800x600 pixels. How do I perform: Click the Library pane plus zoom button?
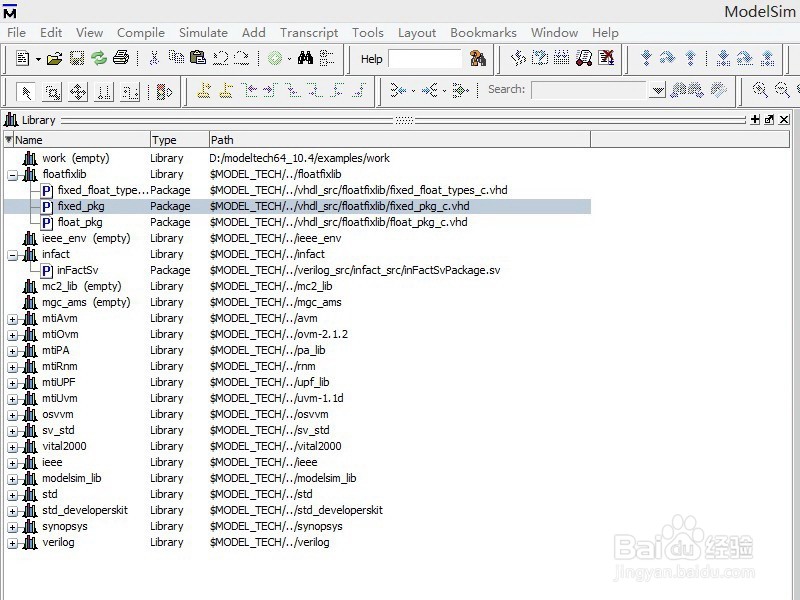tap(755, 119)
